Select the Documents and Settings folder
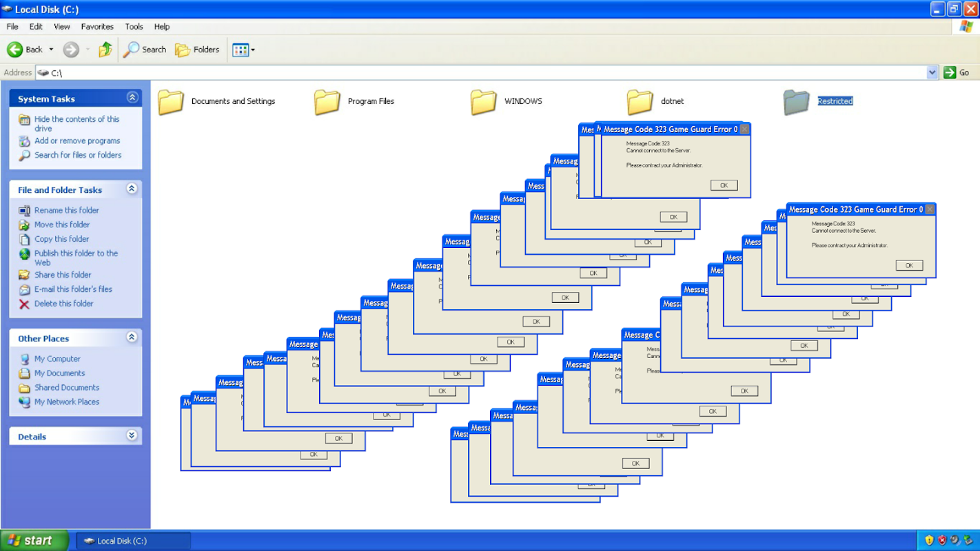Image resolution: width=980 pixels, height=551 pixels. click(216, 102)
